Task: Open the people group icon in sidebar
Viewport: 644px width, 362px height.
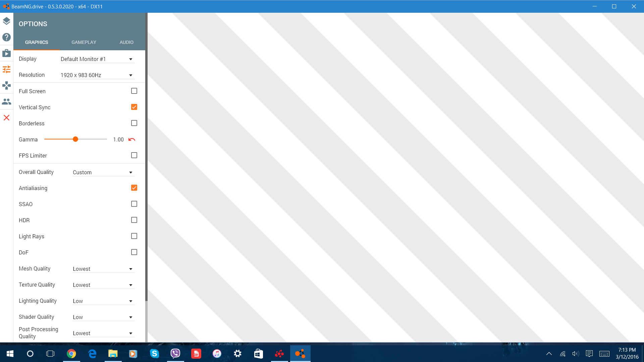Action: pyautogui.click(x=6, y=102)
